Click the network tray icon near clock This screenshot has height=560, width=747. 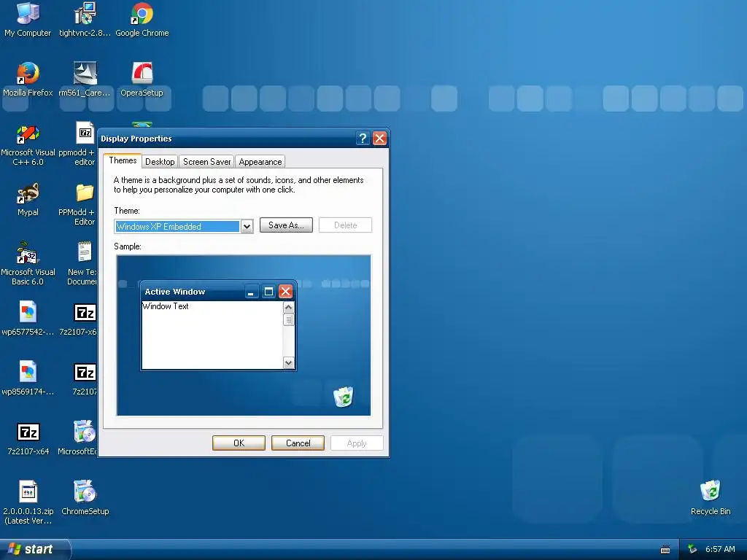click(692, 549)
